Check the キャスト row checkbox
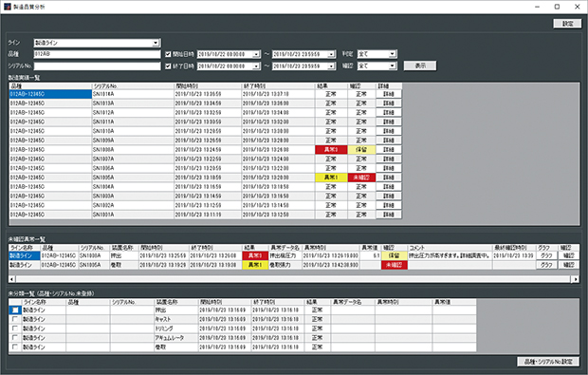Viewport: 588px width, 375px height. pos(15,319)
